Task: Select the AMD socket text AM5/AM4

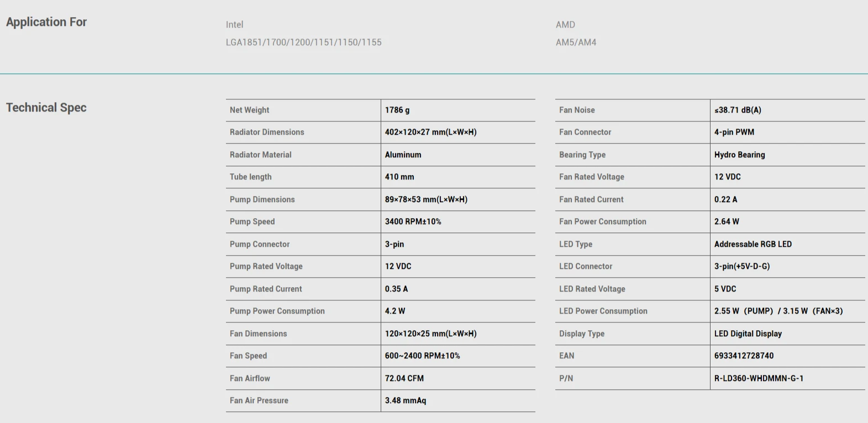Action: coord(576,42)
